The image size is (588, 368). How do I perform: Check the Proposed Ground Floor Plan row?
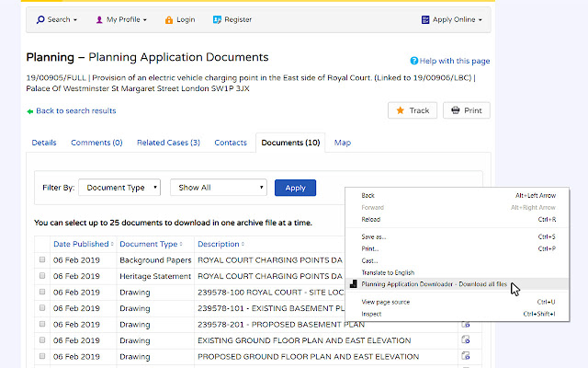pyautogui.click(x=42, y=357)
